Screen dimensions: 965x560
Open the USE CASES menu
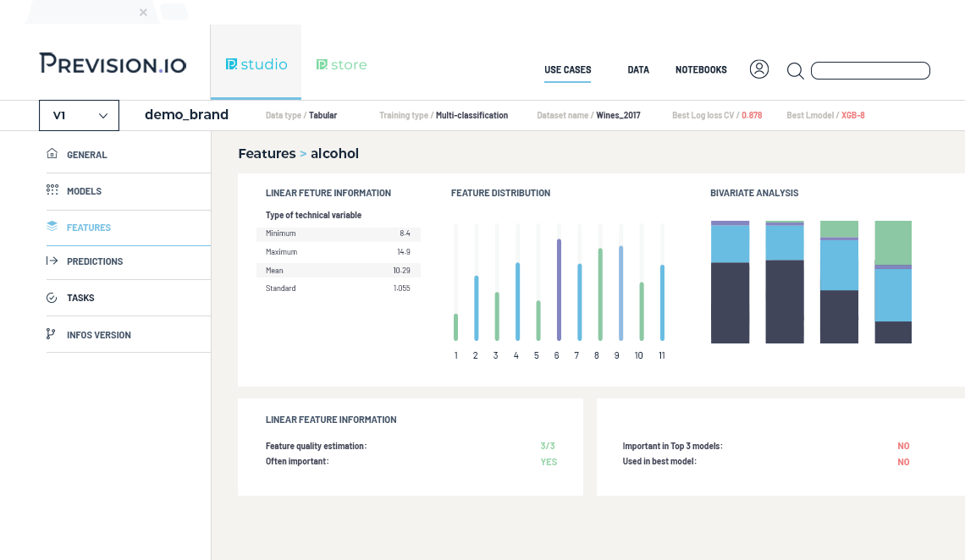coord(567,70)
